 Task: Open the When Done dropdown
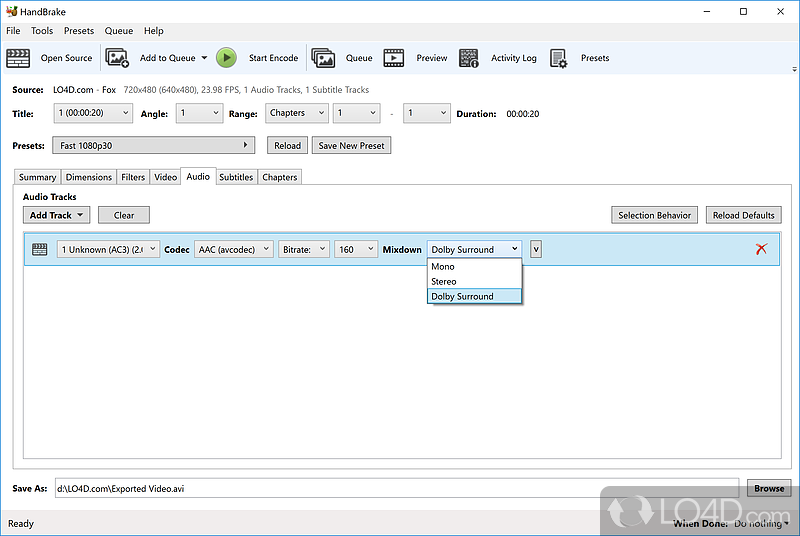(x=761, y=523)
